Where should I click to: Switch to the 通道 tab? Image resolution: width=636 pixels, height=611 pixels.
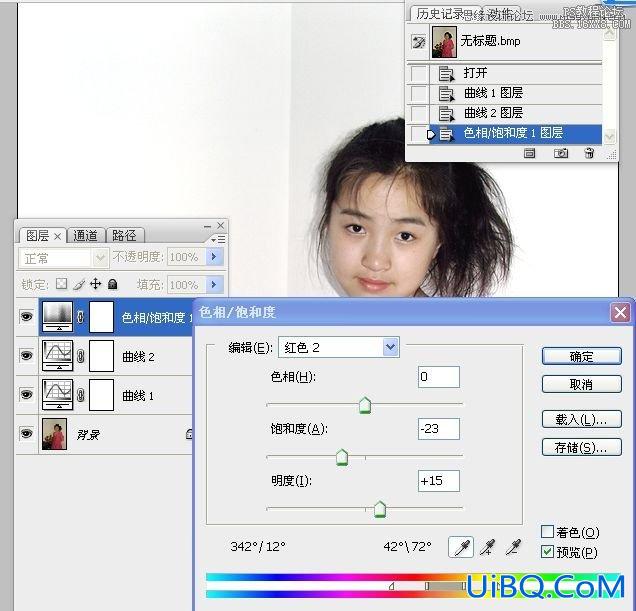pos(86,236)
